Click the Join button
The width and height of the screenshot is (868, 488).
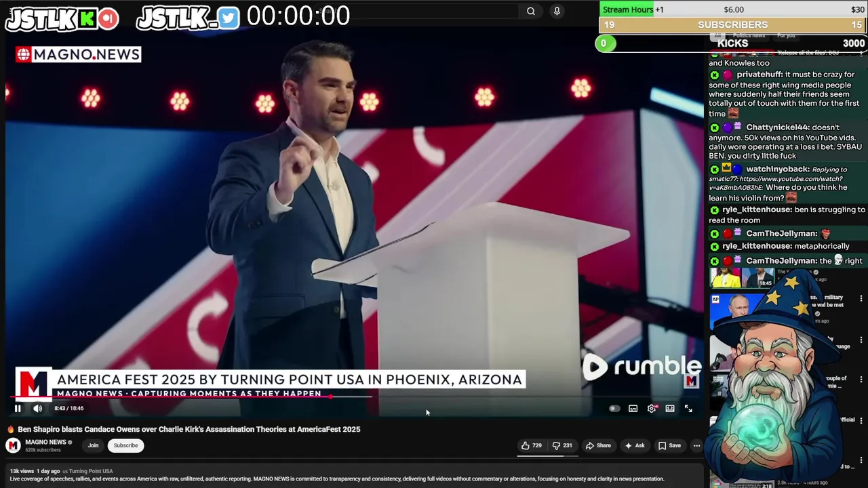click(93, 445)
